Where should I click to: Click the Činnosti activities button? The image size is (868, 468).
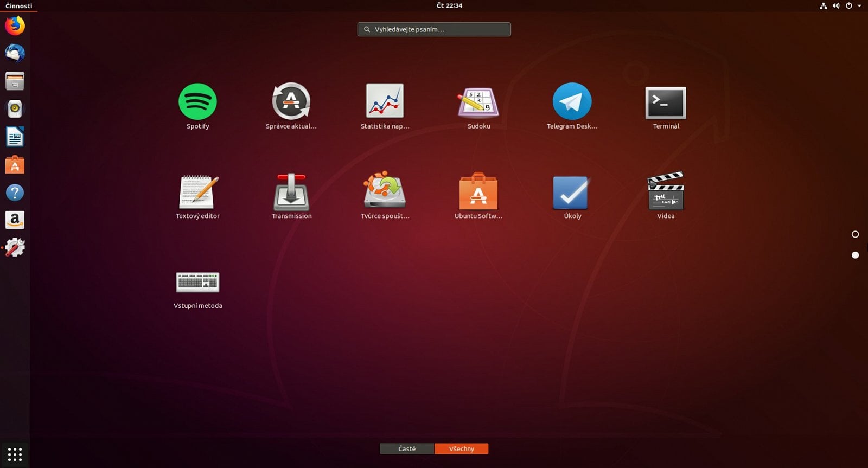18,6
